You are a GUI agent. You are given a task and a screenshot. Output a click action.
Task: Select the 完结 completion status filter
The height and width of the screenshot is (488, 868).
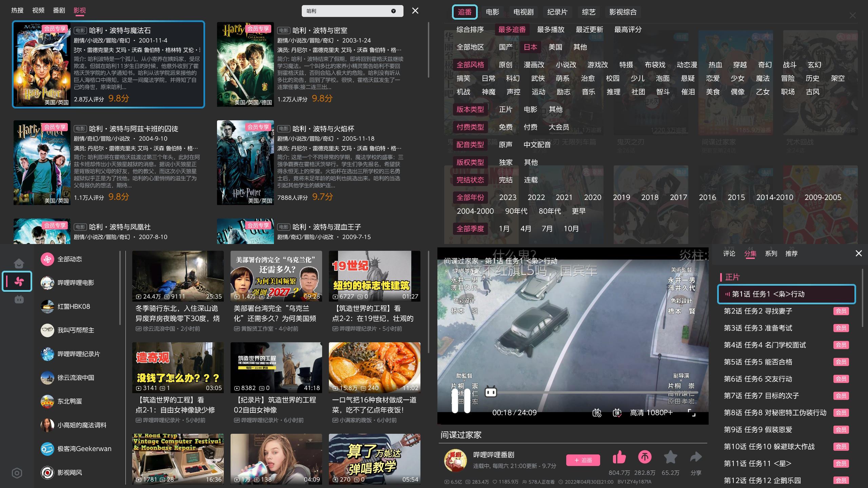click(506, 180)
